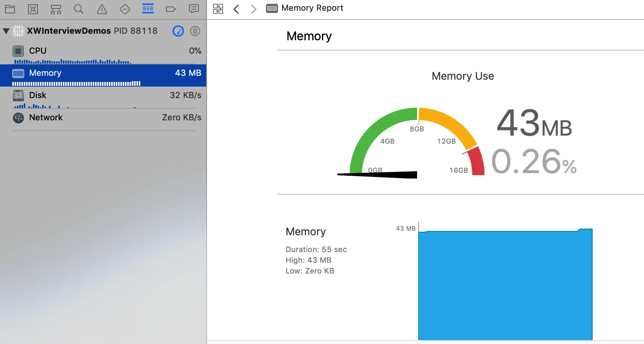644x344 pixels.
Task: Click the 0.26% memory percentage readout
Action: [x=534, y=162]
